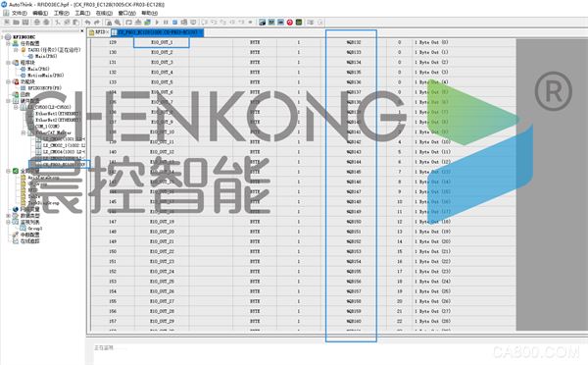Click the Save disk icon in toolbar
The image size is (588, 365).
pos(25,23)
